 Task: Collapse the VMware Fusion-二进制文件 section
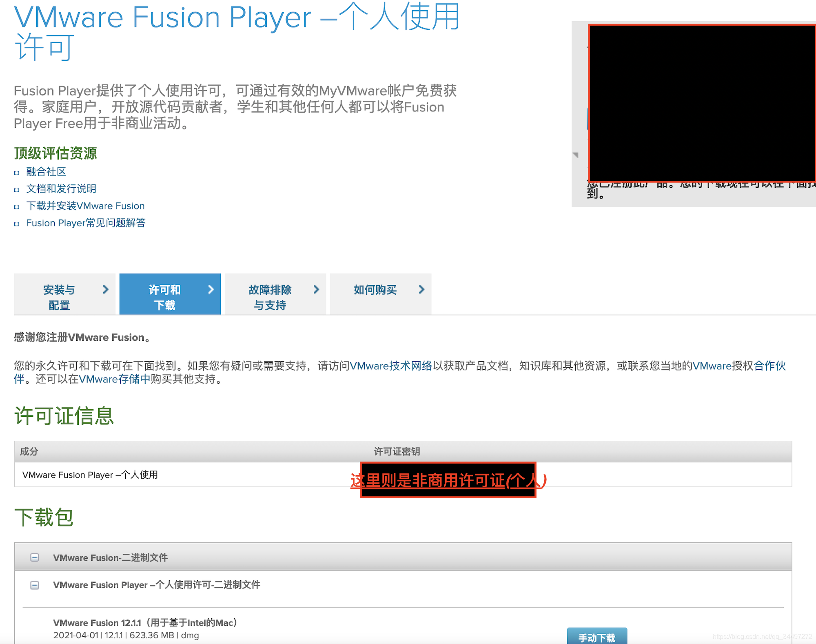click(35, 557)
